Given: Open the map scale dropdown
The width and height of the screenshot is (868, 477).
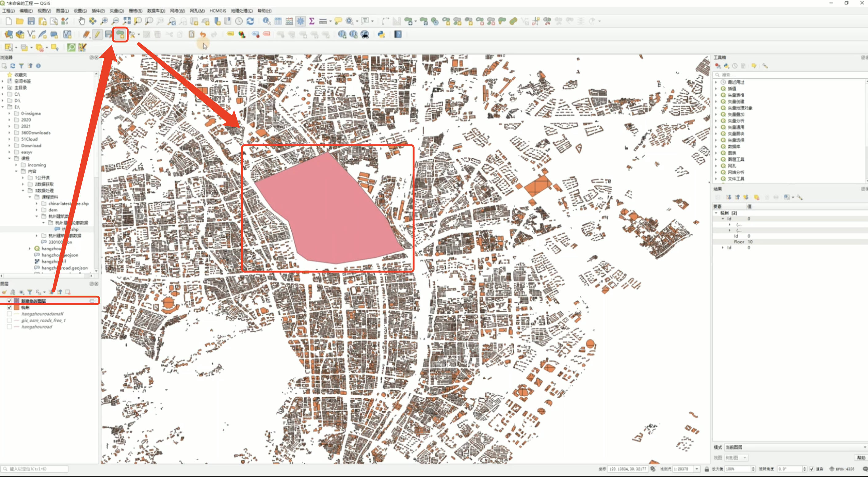Looking at the screenshot, I should point(697,469).
